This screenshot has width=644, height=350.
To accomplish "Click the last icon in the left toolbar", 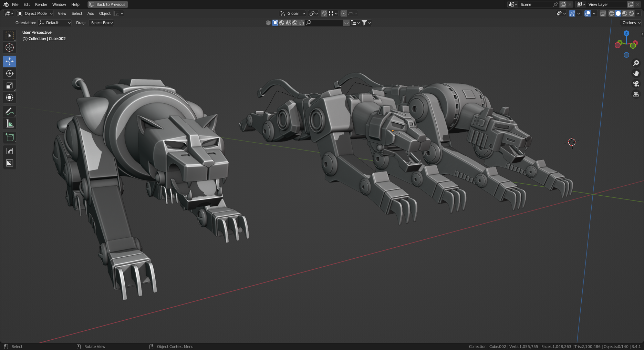I will click(10, 163).
